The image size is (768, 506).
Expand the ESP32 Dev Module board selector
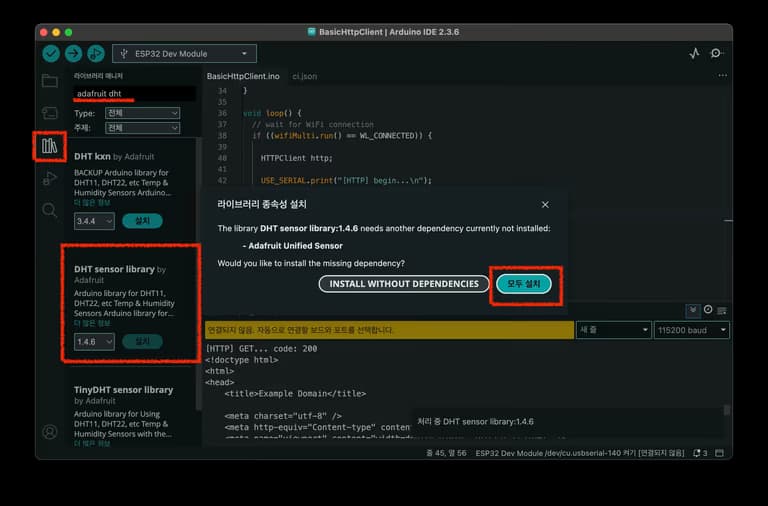pos(184,54)
